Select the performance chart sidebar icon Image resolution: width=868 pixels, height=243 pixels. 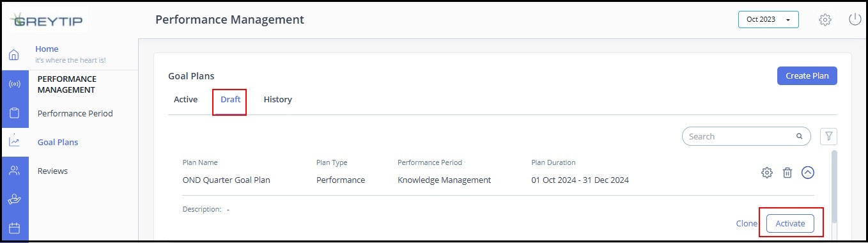[14, 142]
